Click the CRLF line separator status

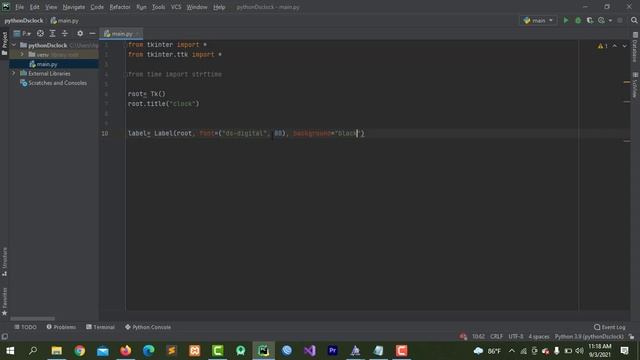[x=496, y=337]
